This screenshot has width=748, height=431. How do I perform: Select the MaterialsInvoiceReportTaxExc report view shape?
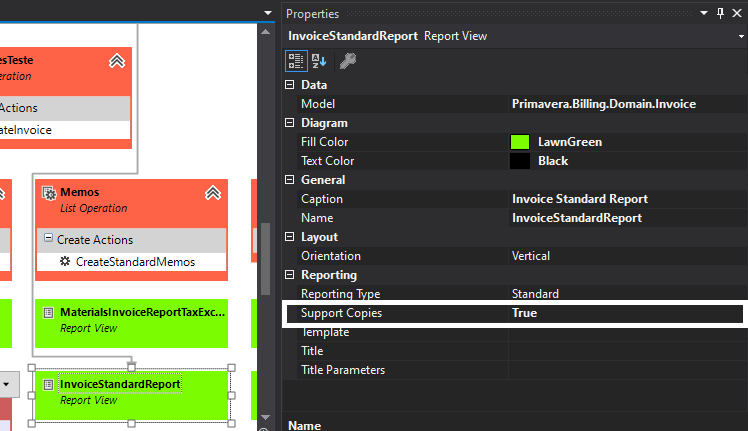pyautogui.click(x=131, y=323)
